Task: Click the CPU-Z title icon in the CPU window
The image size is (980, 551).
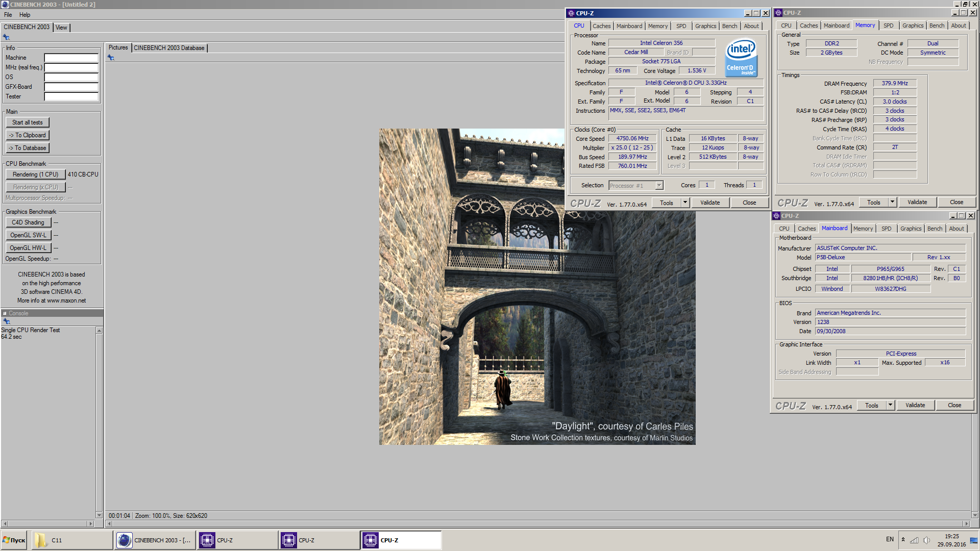Action: [x=571, y=13]
